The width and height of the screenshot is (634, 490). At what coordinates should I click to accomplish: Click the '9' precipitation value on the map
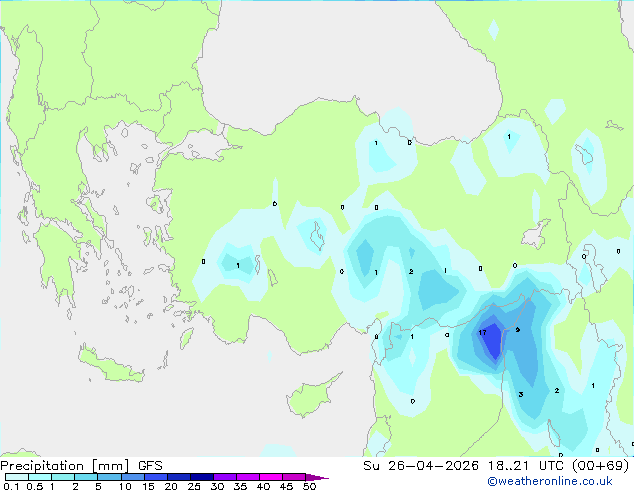pyautogui.click(x=518, y=330)
